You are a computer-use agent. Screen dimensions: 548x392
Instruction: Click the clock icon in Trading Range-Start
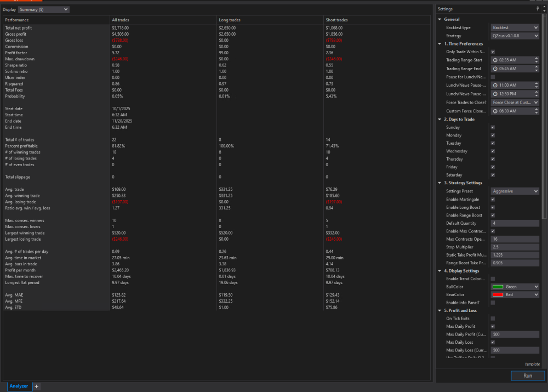(495, 60)
